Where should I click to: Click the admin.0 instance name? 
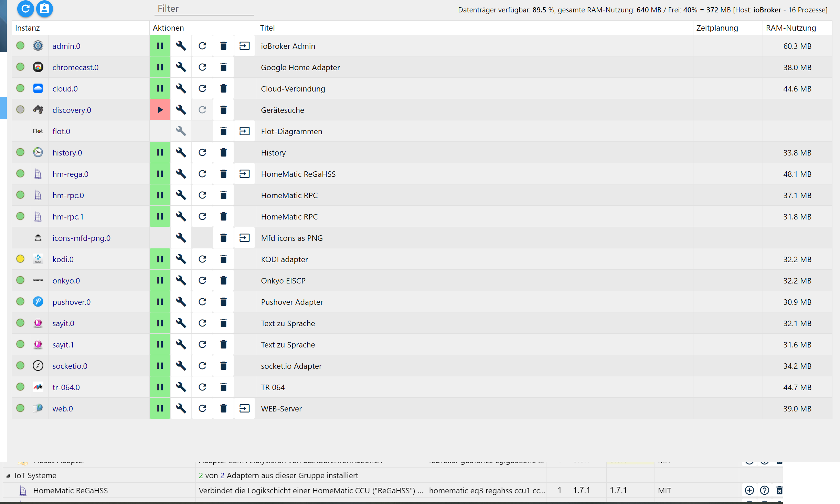tap(66, 46)
